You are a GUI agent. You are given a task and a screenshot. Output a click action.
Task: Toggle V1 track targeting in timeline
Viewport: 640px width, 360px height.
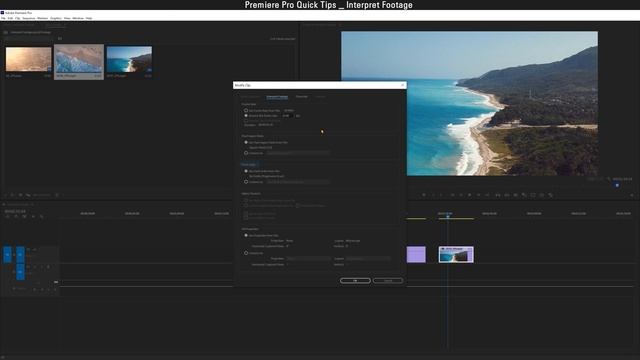point(20,255)
